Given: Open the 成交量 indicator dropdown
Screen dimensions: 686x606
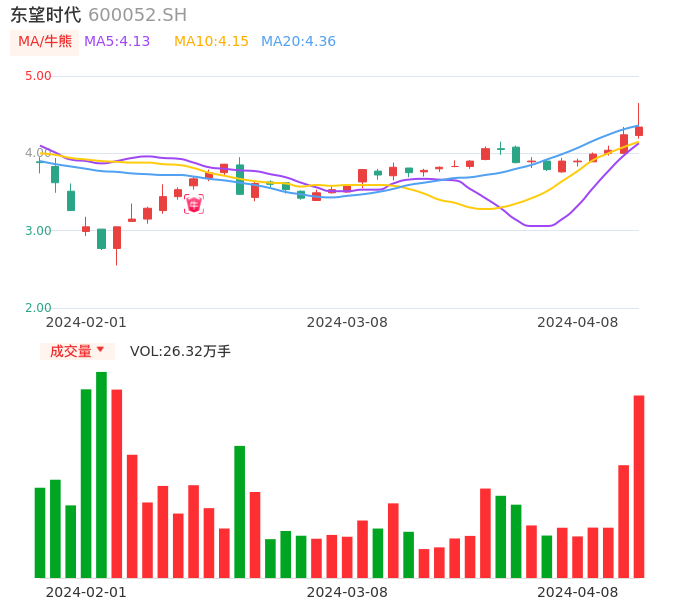Looking at the screenshot, I should (77, 351).
